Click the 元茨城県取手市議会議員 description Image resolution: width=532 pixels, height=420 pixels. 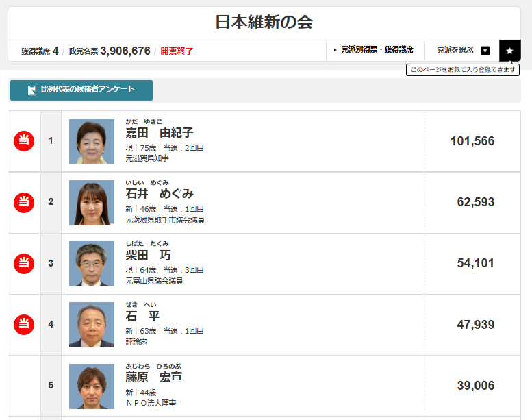(165, 220)
